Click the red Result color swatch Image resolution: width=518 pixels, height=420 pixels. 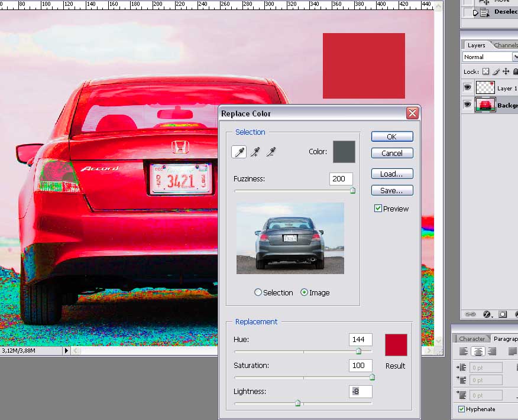coord(396,345)
